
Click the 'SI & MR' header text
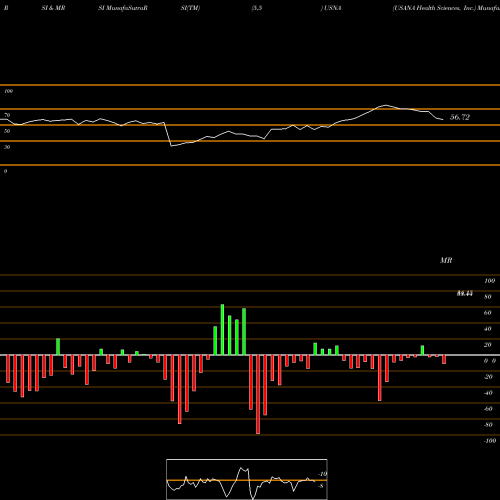coord(53,8)
